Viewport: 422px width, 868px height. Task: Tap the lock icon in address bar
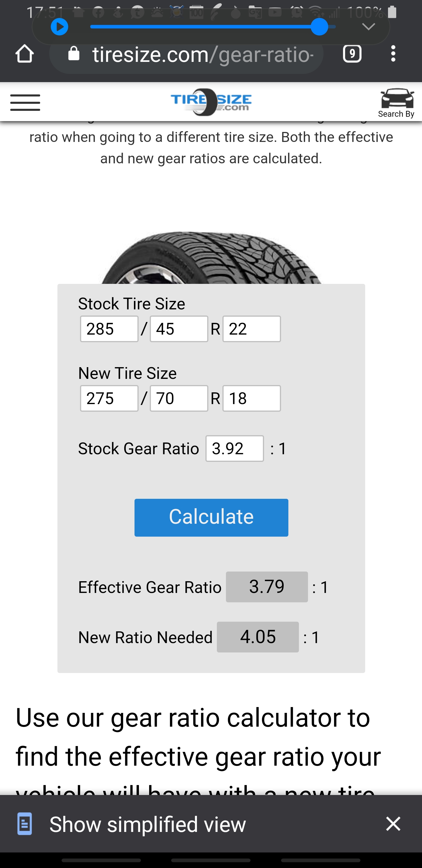[x=74, y=54]
